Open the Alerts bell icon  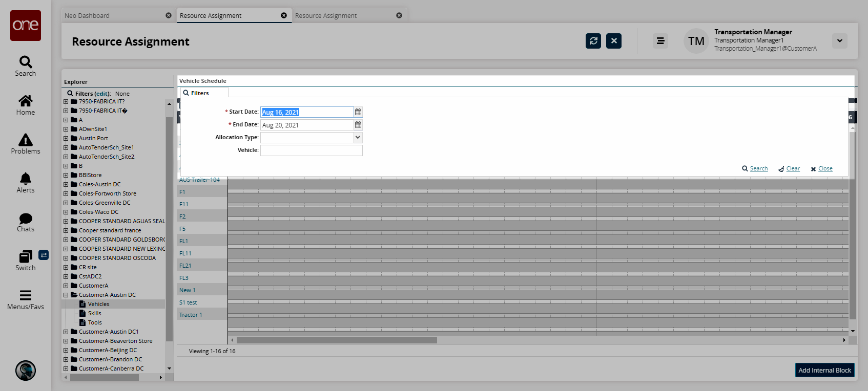pos(26,179)
